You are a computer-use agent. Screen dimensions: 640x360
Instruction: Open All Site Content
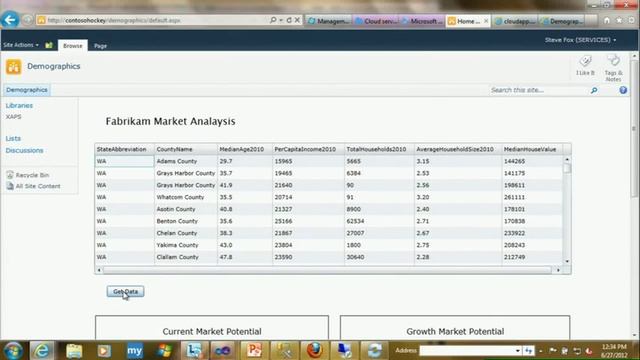pos(38,186)
